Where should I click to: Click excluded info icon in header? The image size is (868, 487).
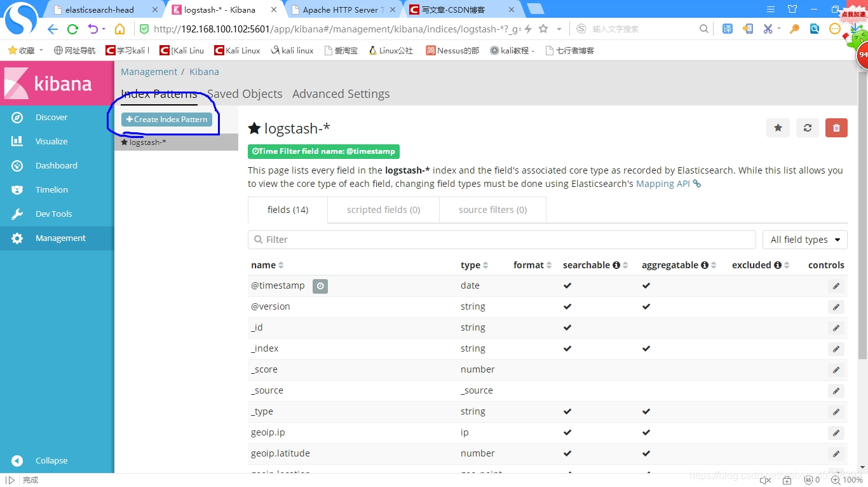coord(777,265)
